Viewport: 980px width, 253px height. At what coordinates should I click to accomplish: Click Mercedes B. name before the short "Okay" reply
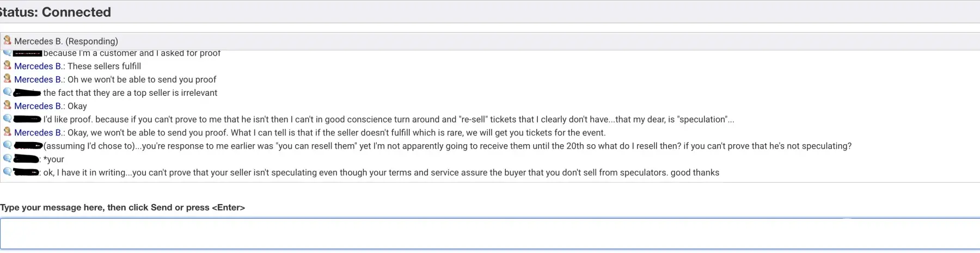(38, 106)
